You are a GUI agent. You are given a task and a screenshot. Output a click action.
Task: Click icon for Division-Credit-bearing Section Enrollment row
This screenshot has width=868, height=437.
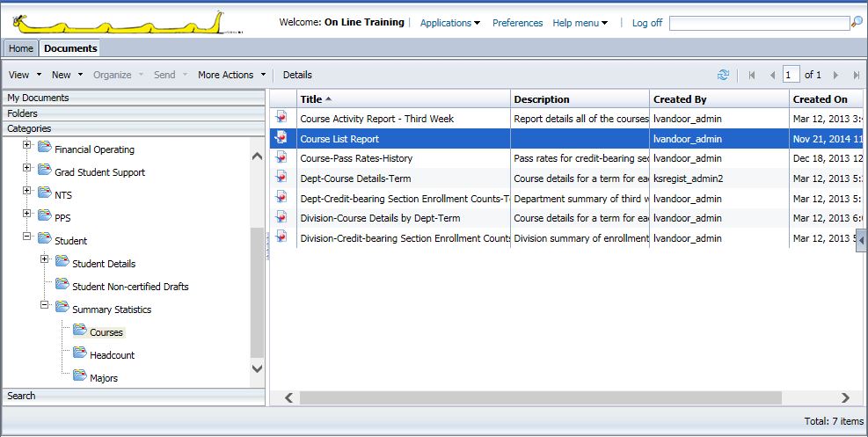(282, 237)
